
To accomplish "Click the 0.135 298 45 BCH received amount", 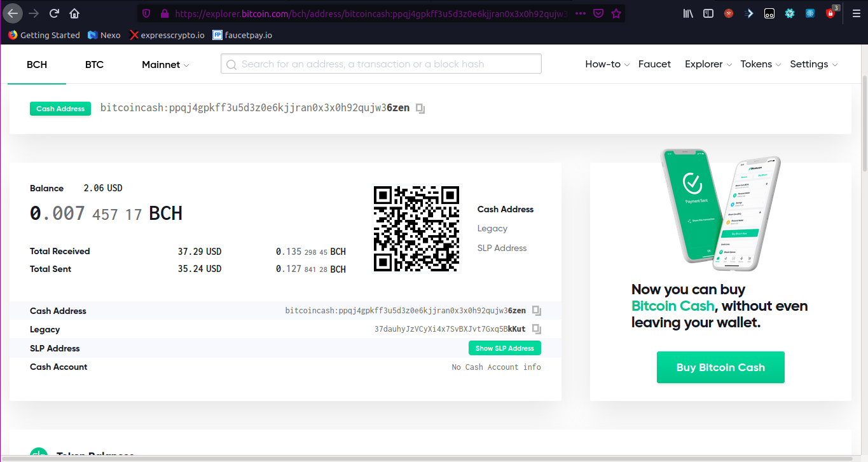I will (x=311, y=251).
